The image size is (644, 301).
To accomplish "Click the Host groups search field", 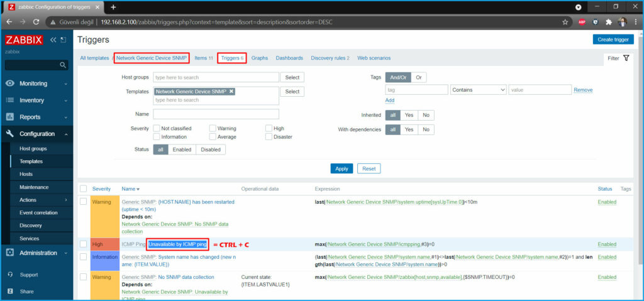I will (x=216, y=77).
